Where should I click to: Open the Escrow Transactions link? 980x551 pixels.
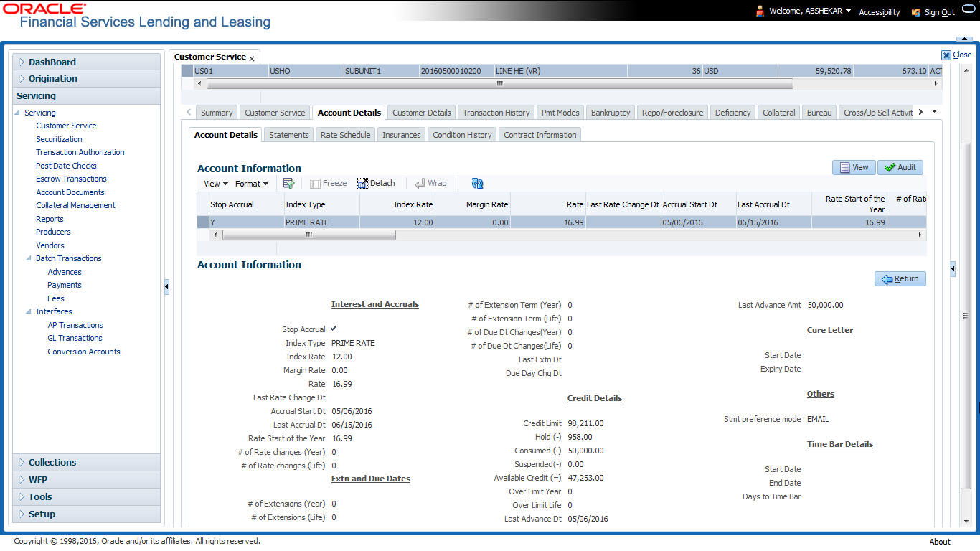[71, 179]
